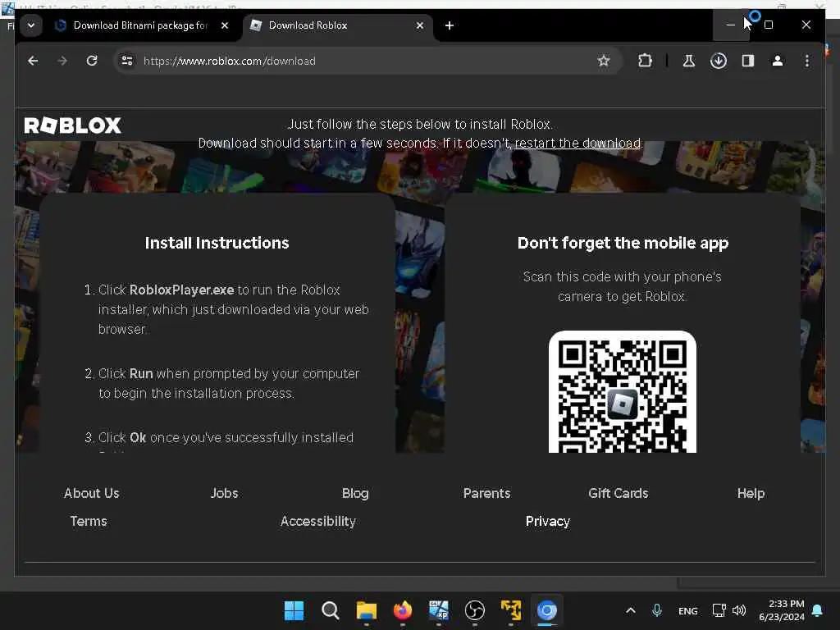Click the Roblox mobile app QR code

[623, 391]
